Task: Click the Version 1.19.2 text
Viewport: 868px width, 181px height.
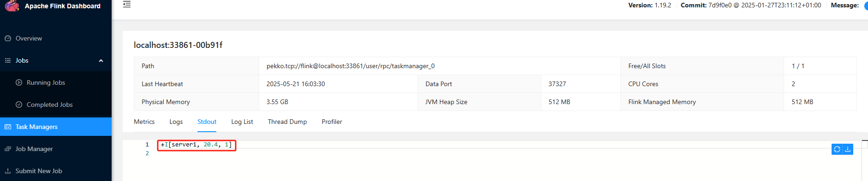Action: click(x=649, y=5)
